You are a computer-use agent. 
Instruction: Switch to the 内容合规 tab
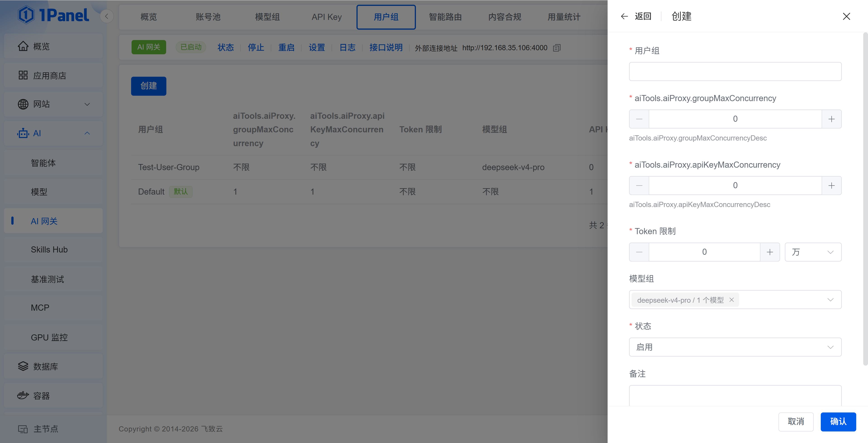click(505, 17)
